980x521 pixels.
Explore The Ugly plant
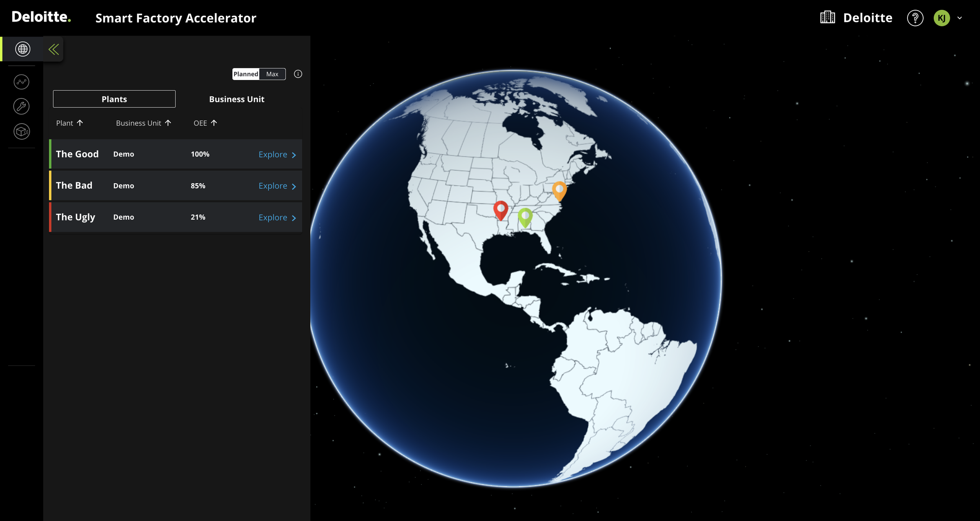277,218
